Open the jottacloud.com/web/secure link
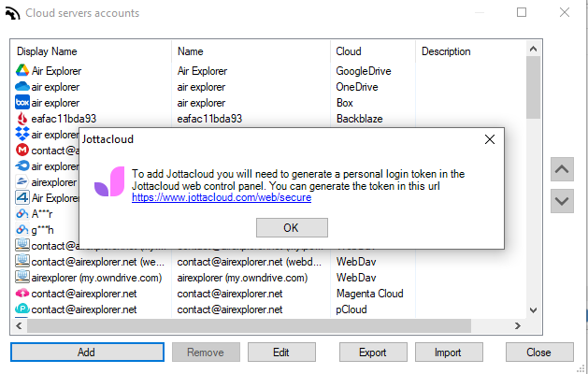The height and width of the screenshot is (374, 588). (222, 197)
